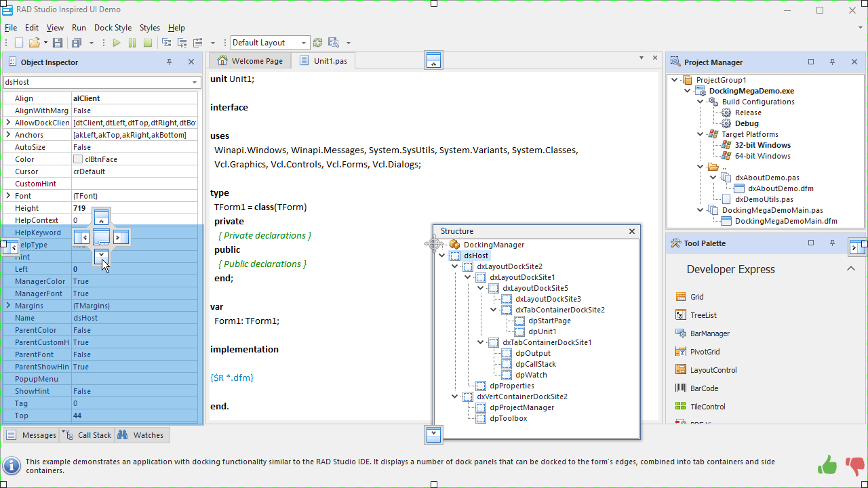Open the Dock Style menu
This screenshot has width=868, height=488.
pyautogui.click(x=113, y=28)
